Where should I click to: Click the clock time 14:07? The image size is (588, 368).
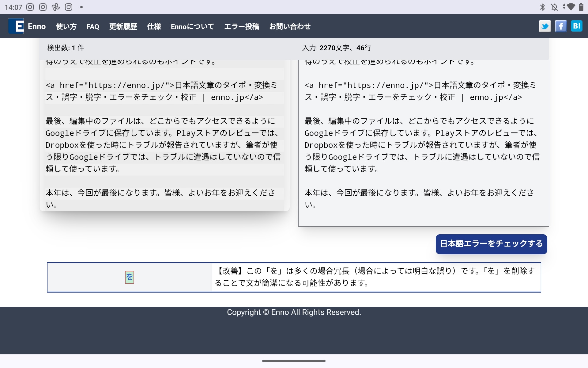tap(13, 7)
